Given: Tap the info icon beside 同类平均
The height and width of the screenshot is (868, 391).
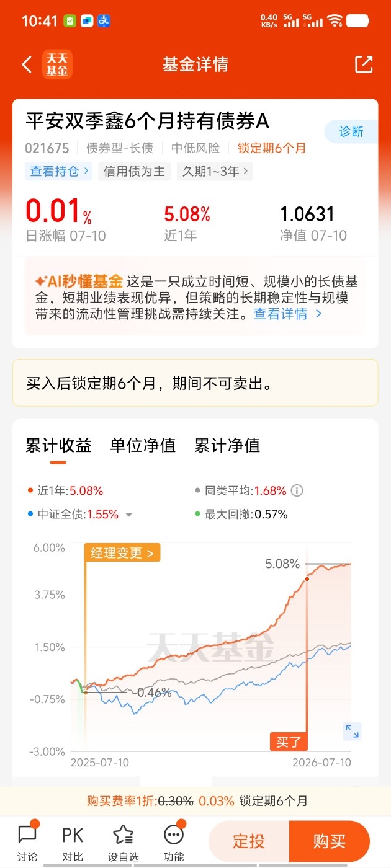Looking at the screenshot, I should (297, 490).
